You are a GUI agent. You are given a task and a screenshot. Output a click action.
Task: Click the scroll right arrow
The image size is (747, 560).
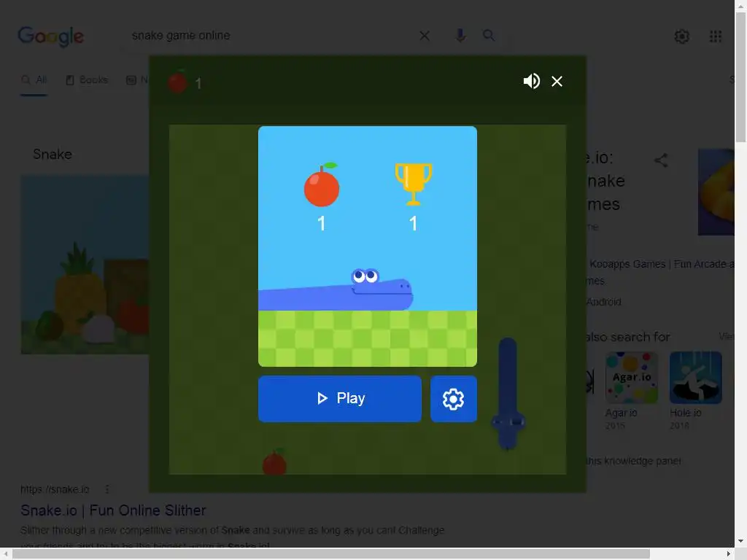click(x=729, y=553)
